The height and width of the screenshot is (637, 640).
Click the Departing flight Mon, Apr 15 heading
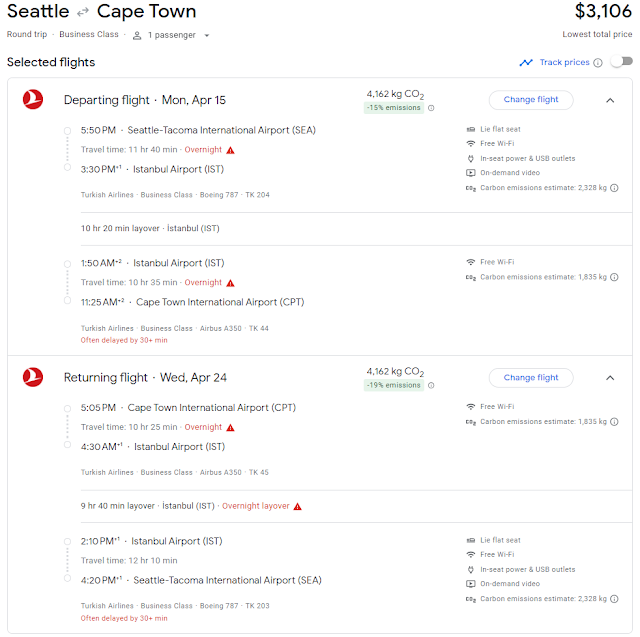[x=145, y=100]
